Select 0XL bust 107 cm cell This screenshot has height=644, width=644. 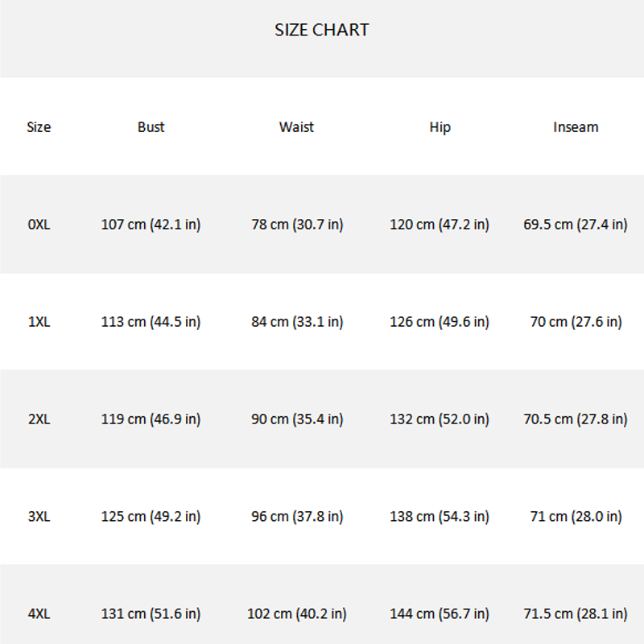[151, 225]
